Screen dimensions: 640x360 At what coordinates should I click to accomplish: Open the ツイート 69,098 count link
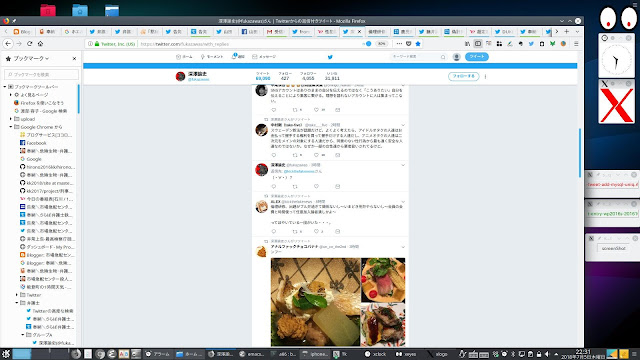[263, 76]
